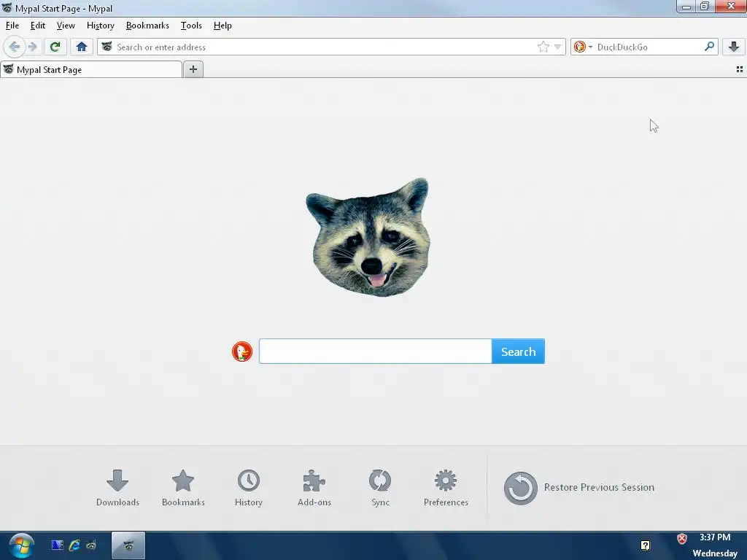Go to the Home page
The width and height of the screenshot is (747, 560).
click(82, 47)
